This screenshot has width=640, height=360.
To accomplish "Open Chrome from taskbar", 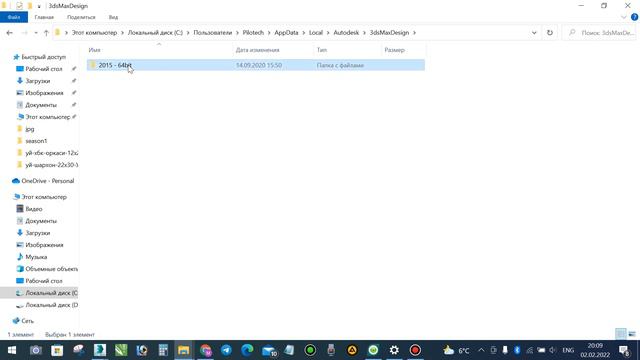I will tap(205, 350).
